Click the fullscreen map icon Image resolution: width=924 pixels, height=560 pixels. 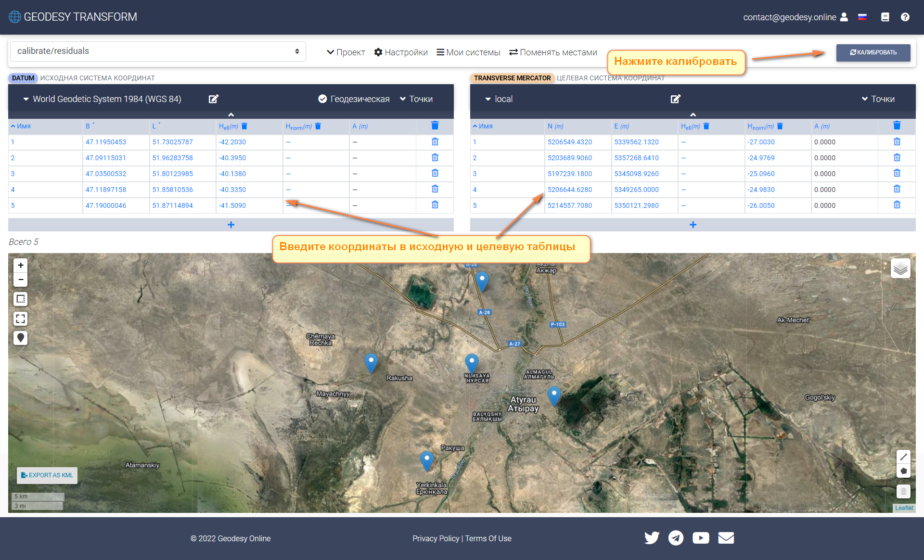point(20,318)
